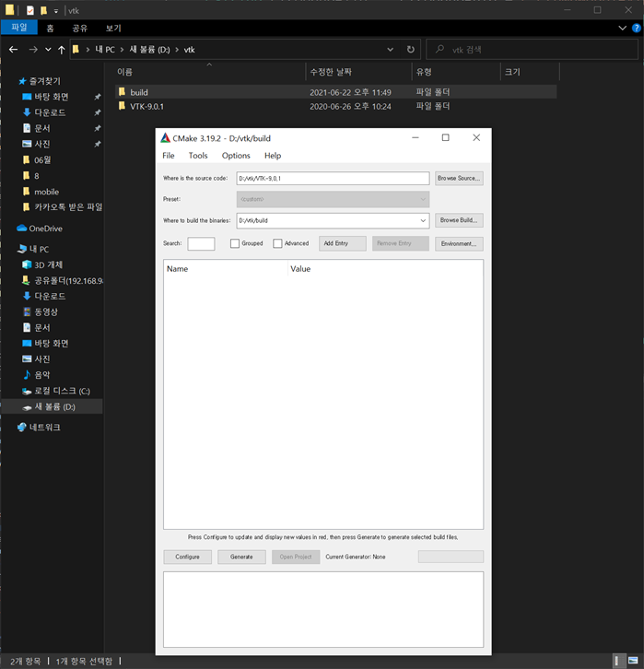
Task: Click the source code path field
Action: 333,179
